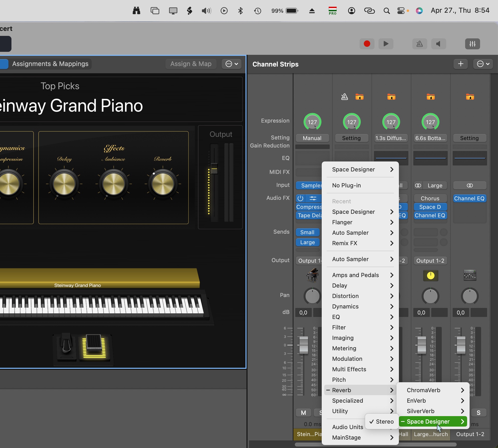Click stereo format icon on last strip input
The width and height of the screenshot is (498, 448).
[x=470, y=185]
